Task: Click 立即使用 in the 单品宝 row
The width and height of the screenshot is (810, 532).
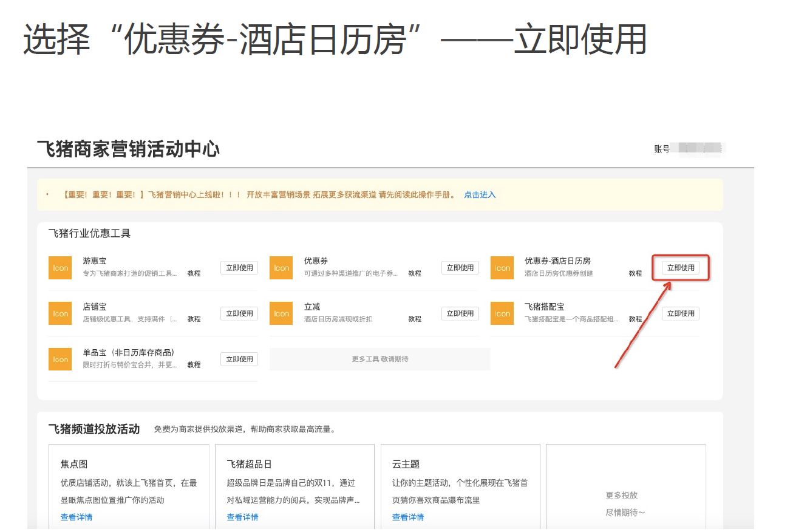Action: click(239, 359)
